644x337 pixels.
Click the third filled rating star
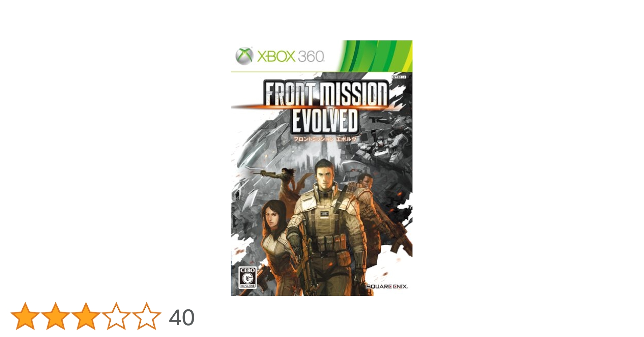tap(86, 316)
